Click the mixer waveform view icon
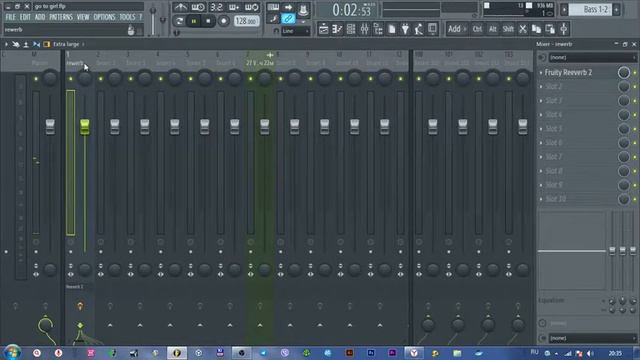Image resolution: width=640 pixels, height=360 pixels. [36, 44]
